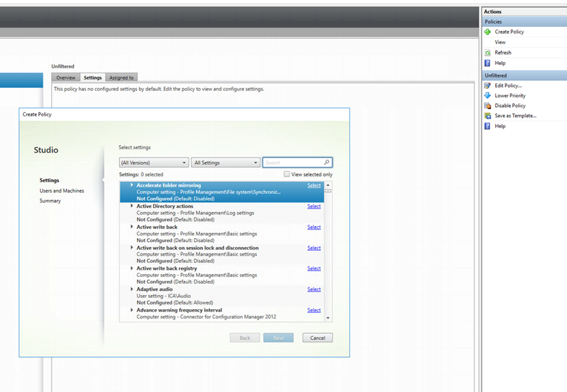This screenshot has height=392, width=567.
Task: Click 'User setting - ICA\Audio' text
Action: click(163, 296)
